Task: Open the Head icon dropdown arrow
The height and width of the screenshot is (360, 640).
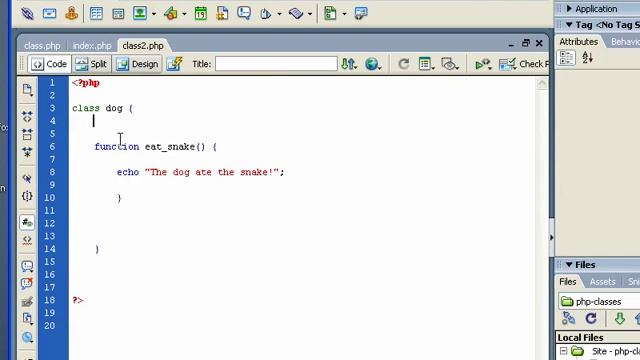Action: pyautogui.click(x=280, y=14)
